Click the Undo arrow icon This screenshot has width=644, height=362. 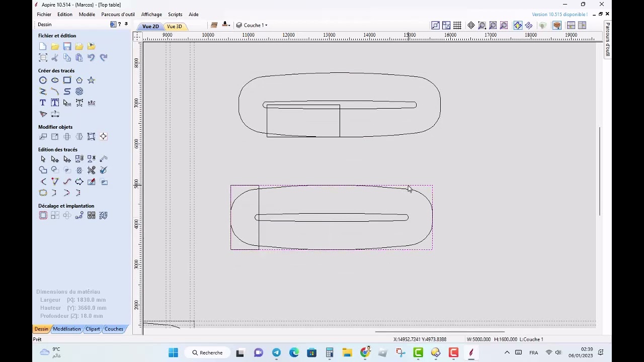coord(91,58)
